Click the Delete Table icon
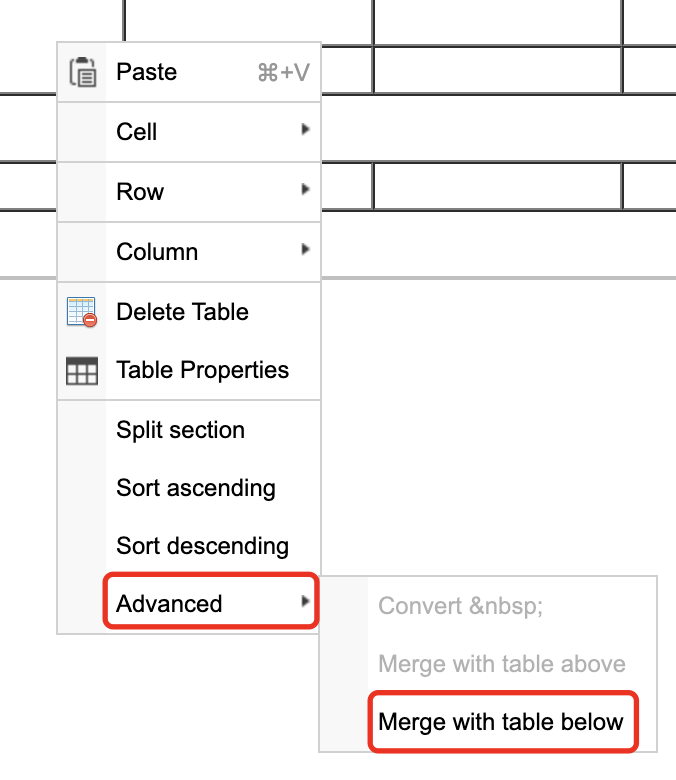The width and height of the screenshot is (676, 780). 82,312
